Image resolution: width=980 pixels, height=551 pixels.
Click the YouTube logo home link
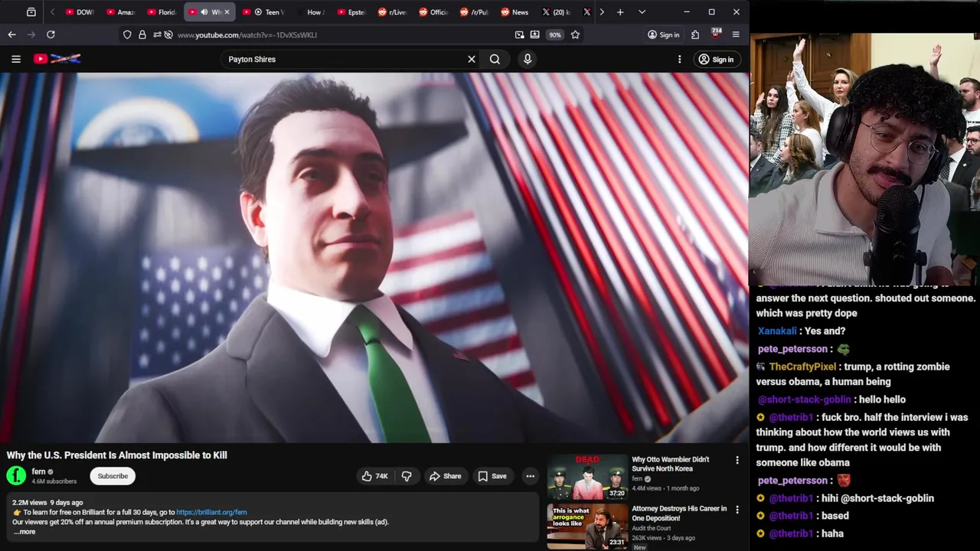pyautogui.click(x=57, y=59)
